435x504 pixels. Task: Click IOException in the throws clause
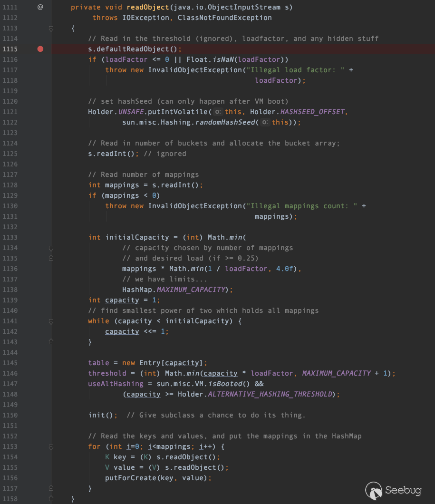tap(145, 18)
